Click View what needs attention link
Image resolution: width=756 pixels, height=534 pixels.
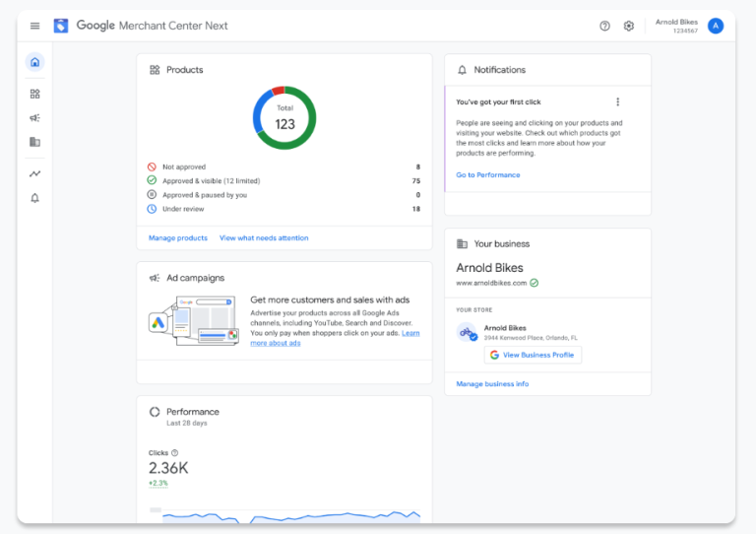[x=264, y=237]
